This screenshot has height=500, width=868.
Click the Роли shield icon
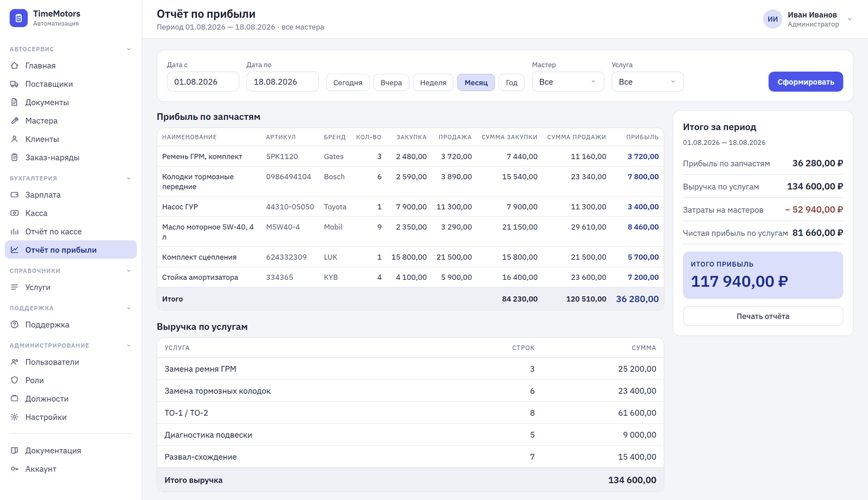click(15, 380)
